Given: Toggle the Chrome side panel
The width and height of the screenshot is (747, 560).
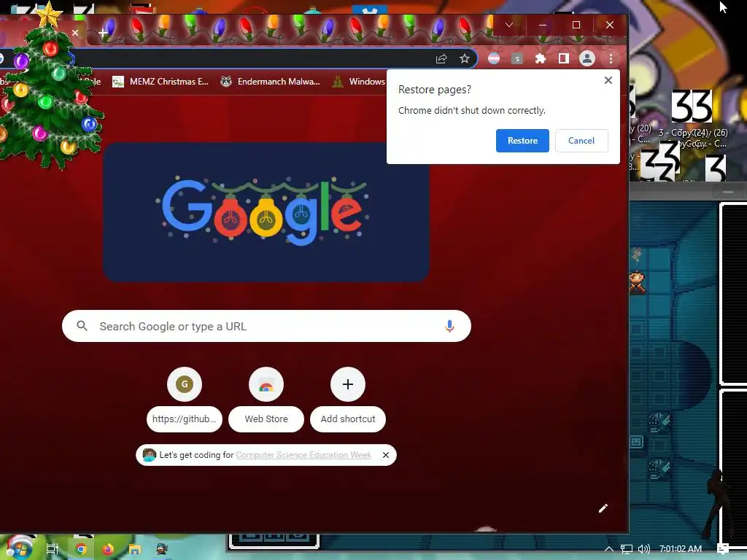Looking at the screenshot, I should pos(564,58).
